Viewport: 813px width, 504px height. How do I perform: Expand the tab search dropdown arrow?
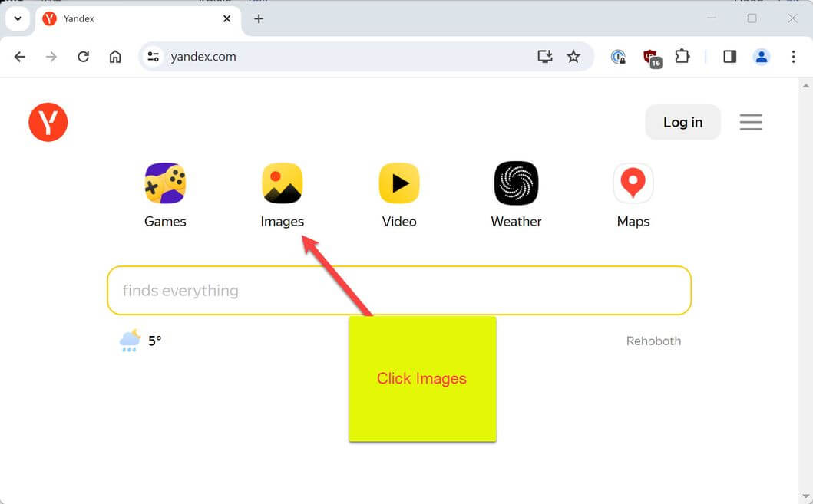pos(18,18)
